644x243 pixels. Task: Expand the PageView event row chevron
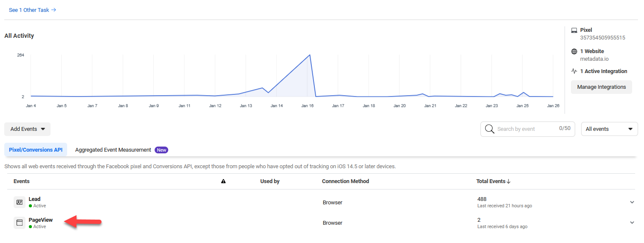[632, 223]
